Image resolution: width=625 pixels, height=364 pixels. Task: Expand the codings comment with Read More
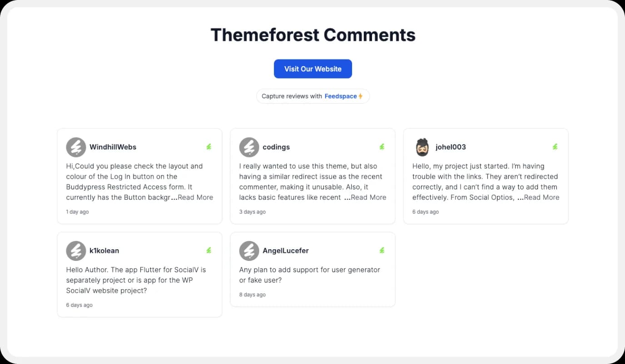[x=368, y=197]
